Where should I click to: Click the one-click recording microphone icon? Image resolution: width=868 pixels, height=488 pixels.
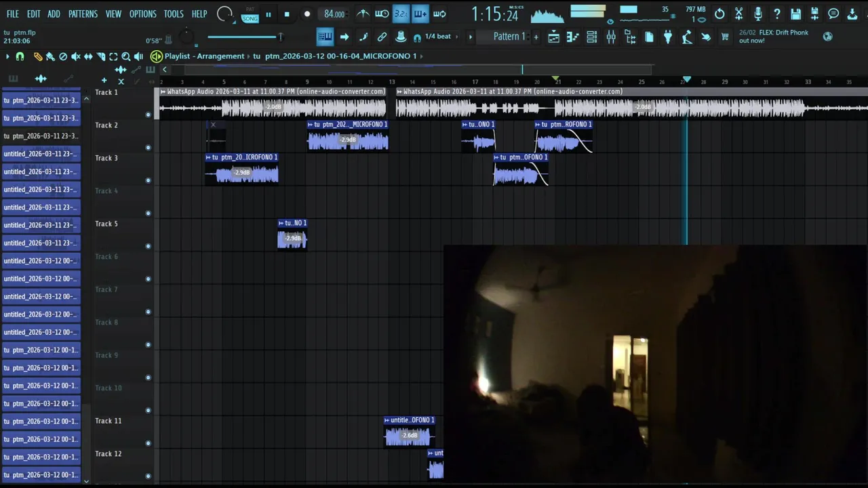click(757, 14)
